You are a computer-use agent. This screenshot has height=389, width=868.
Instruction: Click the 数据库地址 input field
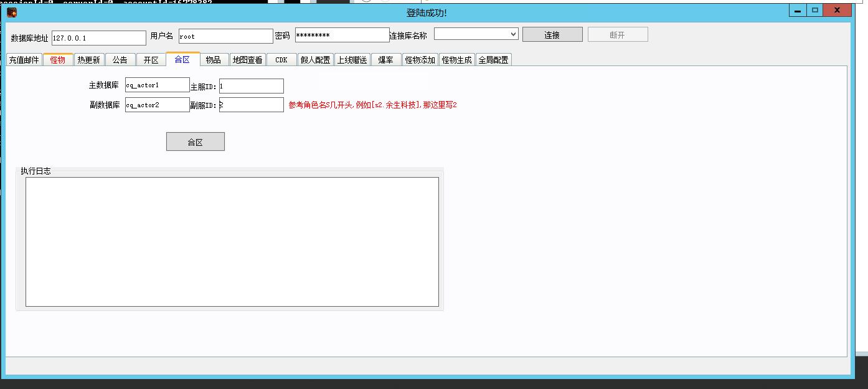click(98, 38)
